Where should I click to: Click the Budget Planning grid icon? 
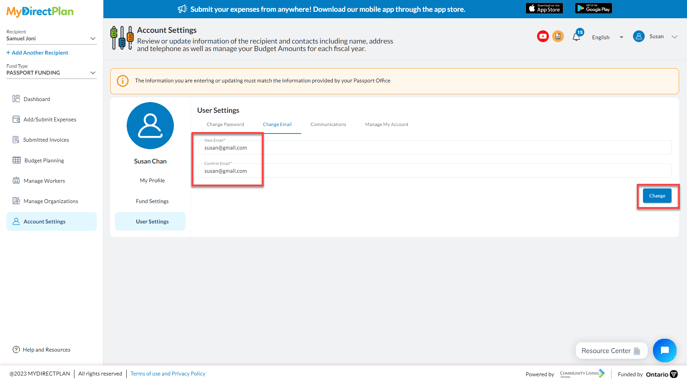tap(16, 160)
